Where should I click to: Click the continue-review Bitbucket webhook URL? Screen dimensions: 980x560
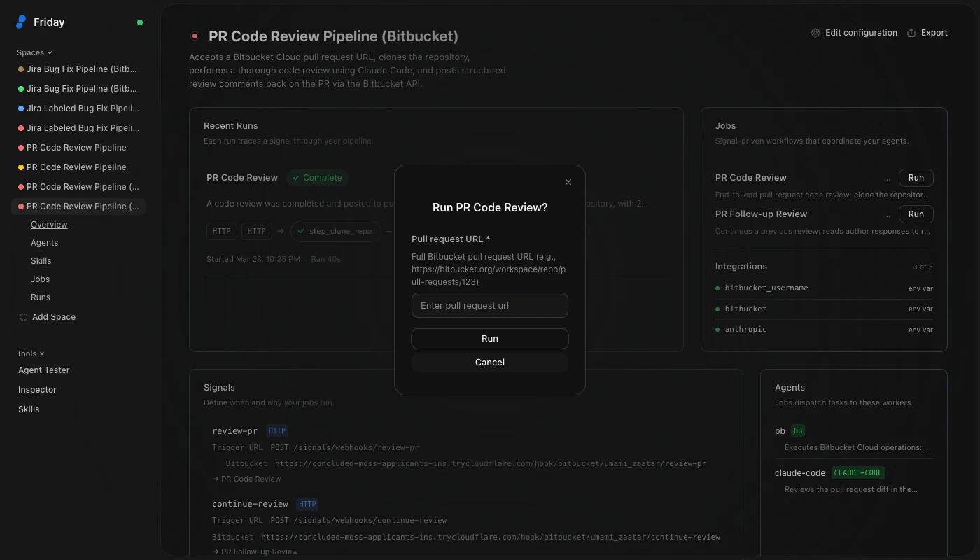click(491, 537)
